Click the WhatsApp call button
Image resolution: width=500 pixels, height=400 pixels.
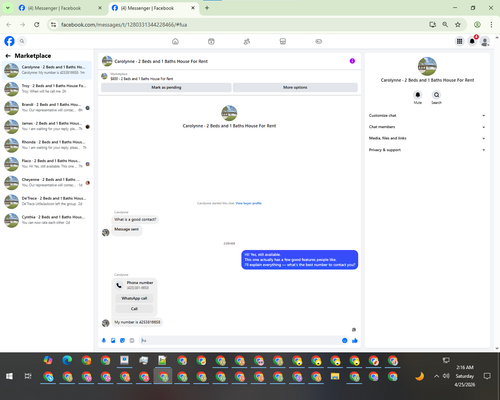click(134, 298)
